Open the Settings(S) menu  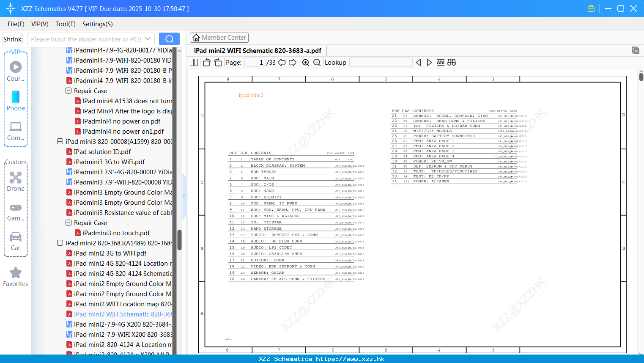pyautogui.click(x=98, y=24)
